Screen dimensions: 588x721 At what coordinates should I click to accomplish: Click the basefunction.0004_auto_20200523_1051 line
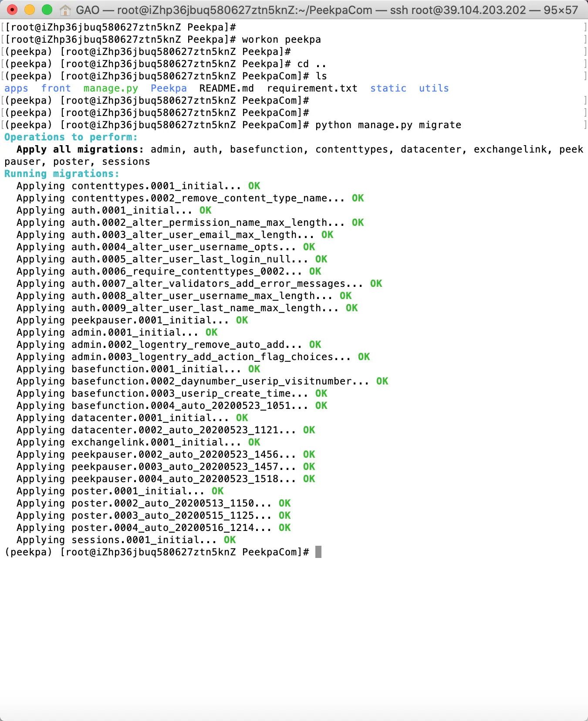[x=172, y=406]
